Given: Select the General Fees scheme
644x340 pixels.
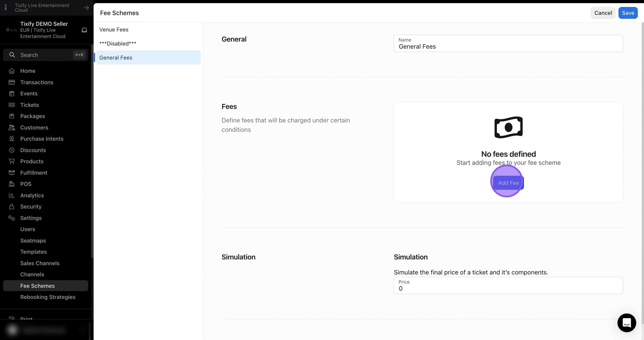Looking at the screenshot, I should click(x=148, y=58).
